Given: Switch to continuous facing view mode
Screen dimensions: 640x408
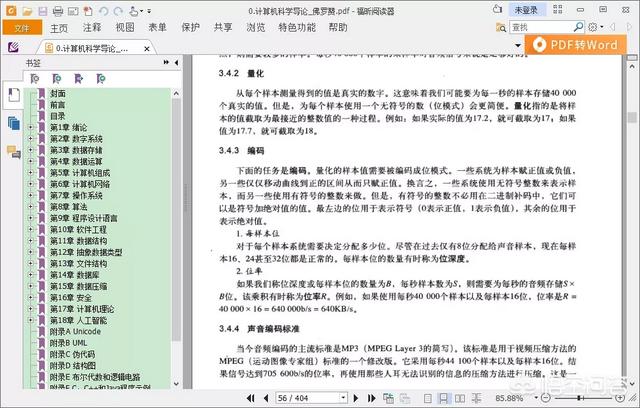Looking at the screenshot, I should tap(476, 398).
